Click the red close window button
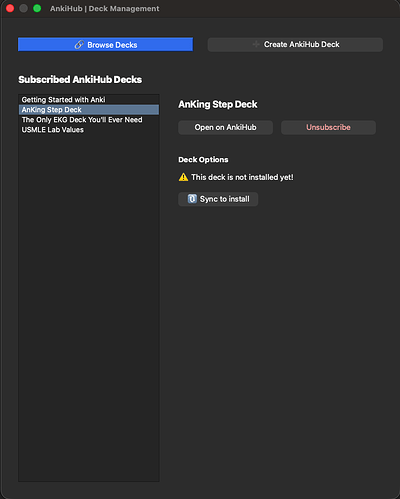 click(10, 8)
